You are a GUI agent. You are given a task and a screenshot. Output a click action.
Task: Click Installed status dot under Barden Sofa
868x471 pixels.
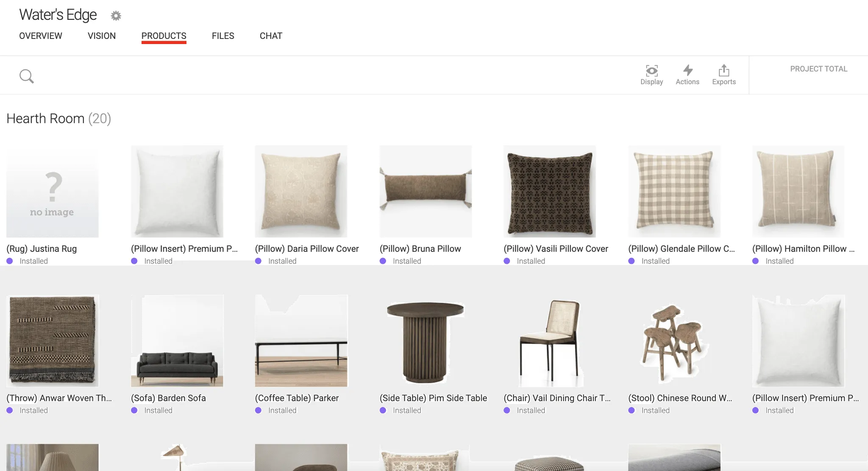coord(134,410)
